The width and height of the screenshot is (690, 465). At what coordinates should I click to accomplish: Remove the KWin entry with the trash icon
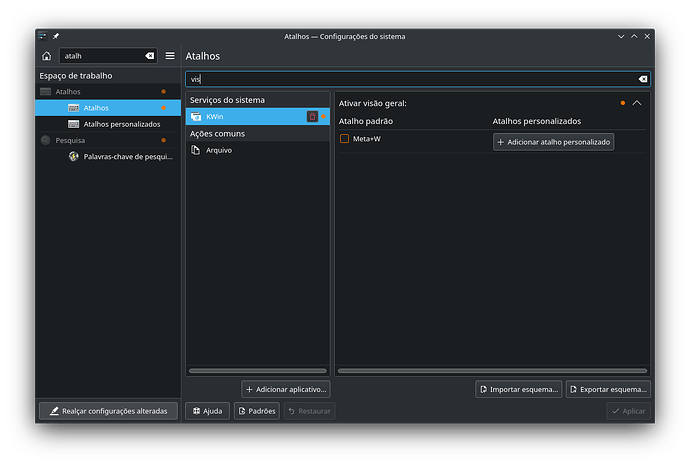312,117
